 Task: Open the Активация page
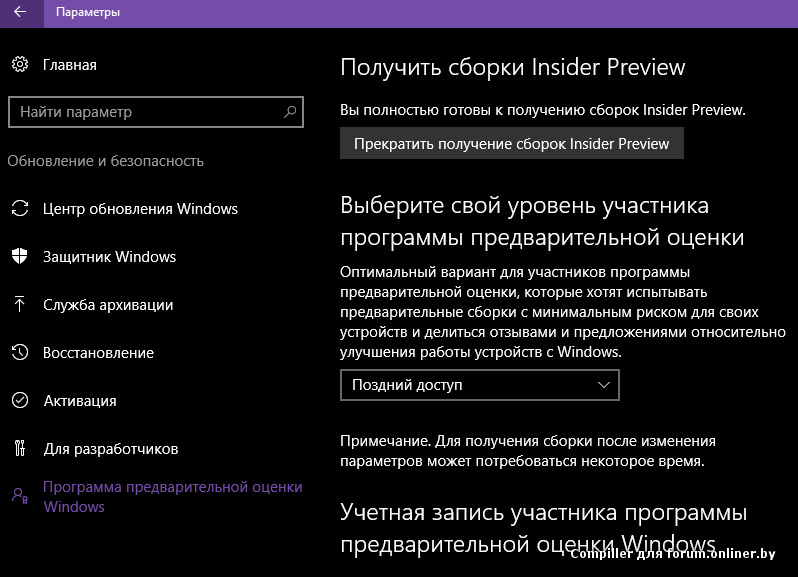[x=80, y=401]
